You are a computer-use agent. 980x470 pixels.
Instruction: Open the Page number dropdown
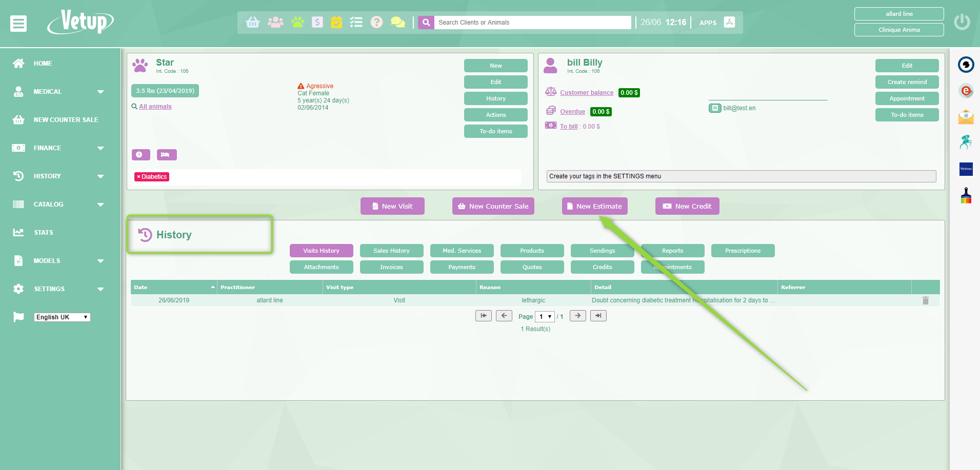545,316
